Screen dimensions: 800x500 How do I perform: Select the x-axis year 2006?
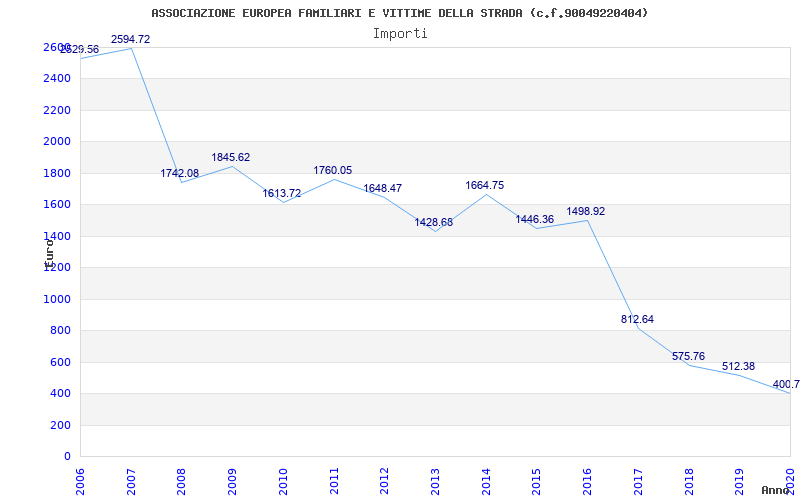80,482
